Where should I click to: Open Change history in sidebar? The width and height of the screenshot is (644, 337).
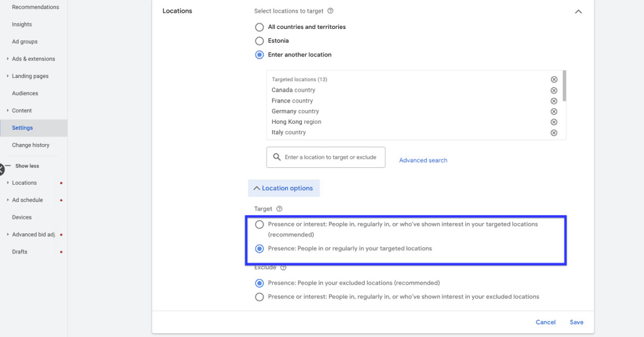[x=30, y=145]
